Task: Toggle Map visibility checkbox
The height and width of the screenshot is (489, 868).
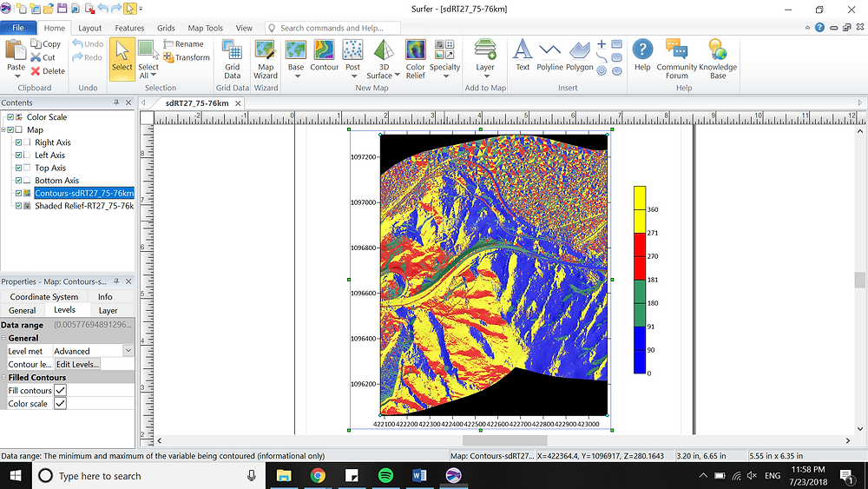Action: (x=10, y=129)
